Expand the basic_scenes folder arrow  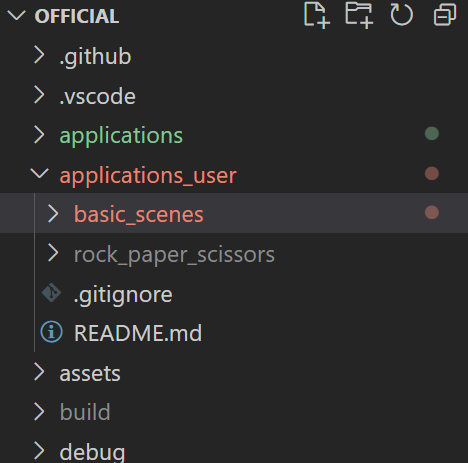tap(53, 213)
